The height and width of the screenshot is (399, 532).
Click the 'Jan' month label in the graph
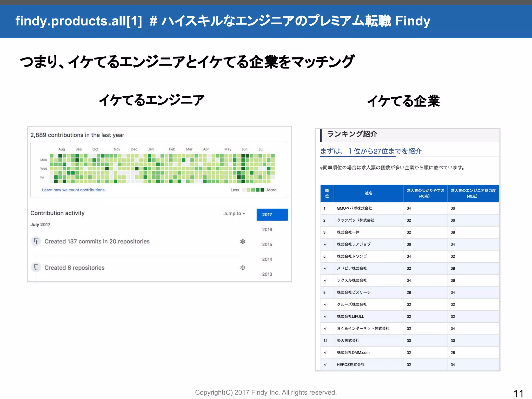(151, 149)
